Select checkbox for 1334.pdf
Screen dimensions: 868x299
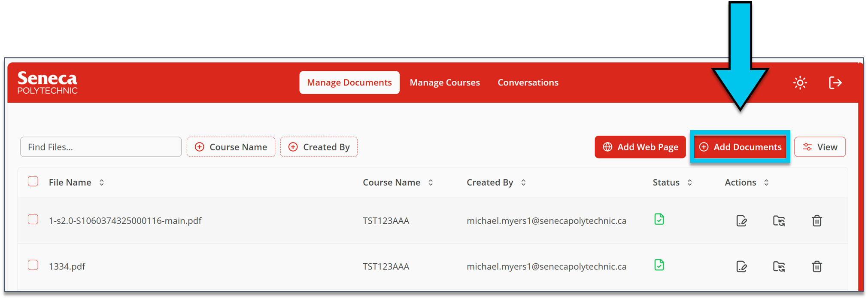point(33,265)
